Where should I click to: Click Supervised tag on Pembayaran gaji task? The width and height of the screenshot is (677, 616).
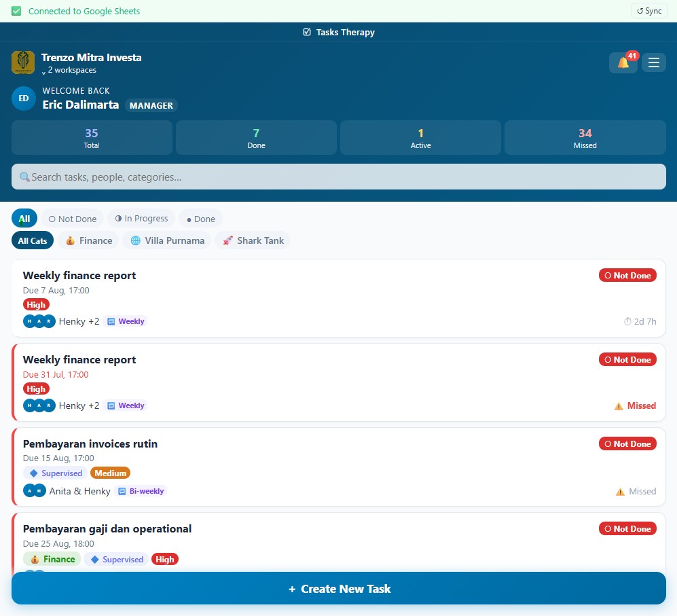(116, 560)
